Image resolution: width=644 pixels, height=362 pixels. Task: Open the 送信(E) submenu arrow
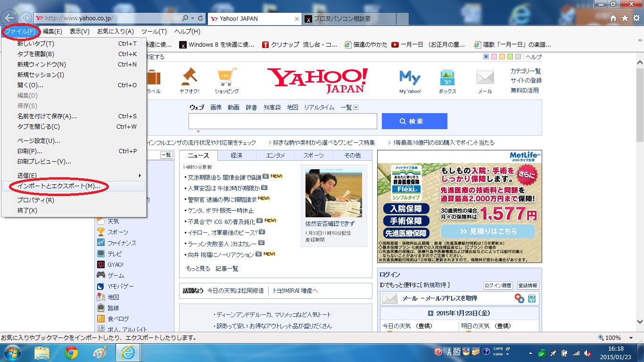(x=140, y=175)
